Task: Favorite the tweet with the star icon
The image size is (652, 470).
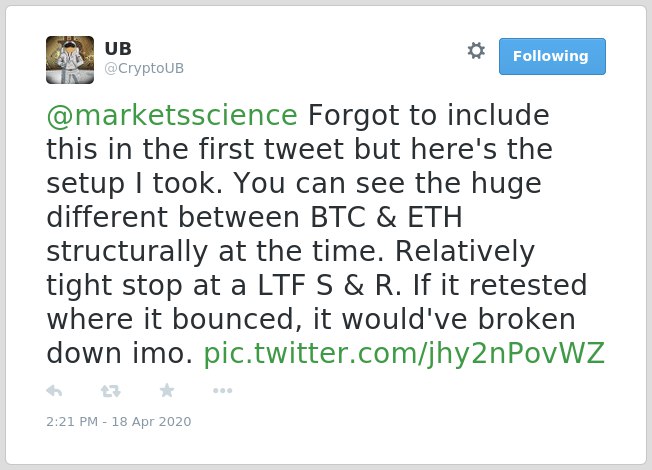Action: pyautogui.click(x=167, y=390)
